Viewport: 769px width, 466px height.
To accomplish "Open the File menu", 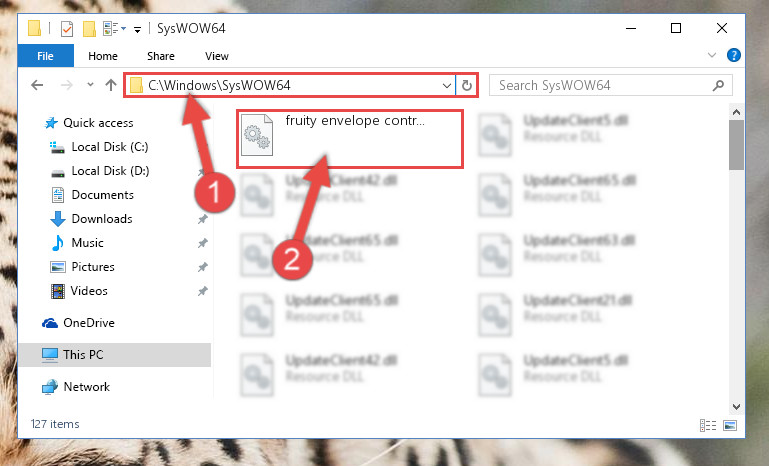I will (46, 56).
